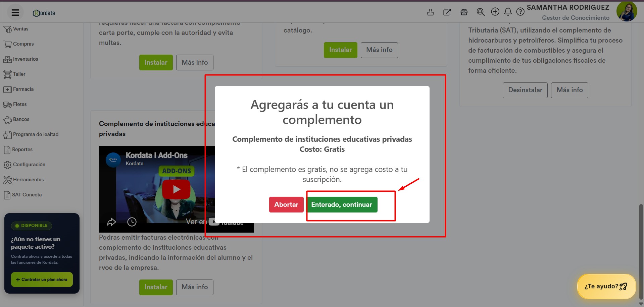Click Instalar under the carta porte card

coord(156,63)
